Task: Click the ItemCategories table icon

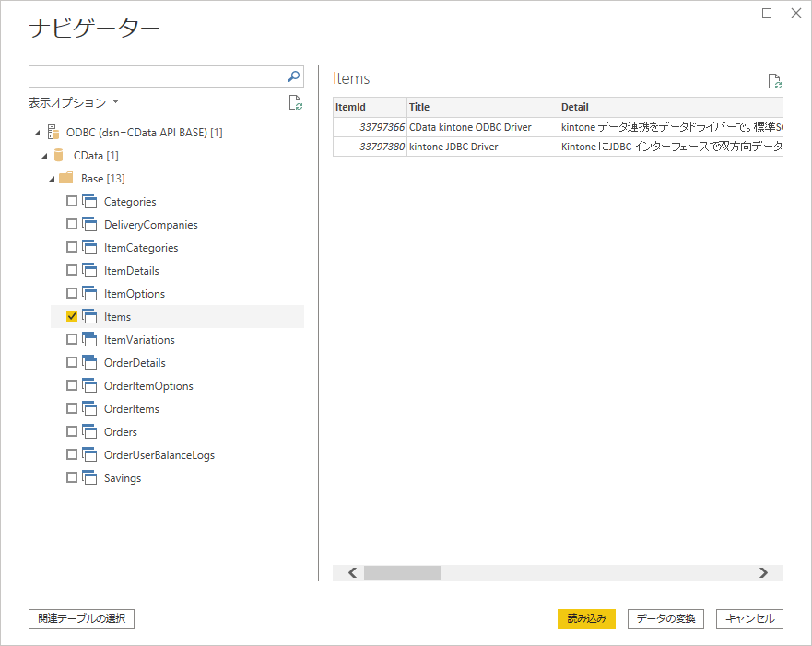Action: point(89,247)
